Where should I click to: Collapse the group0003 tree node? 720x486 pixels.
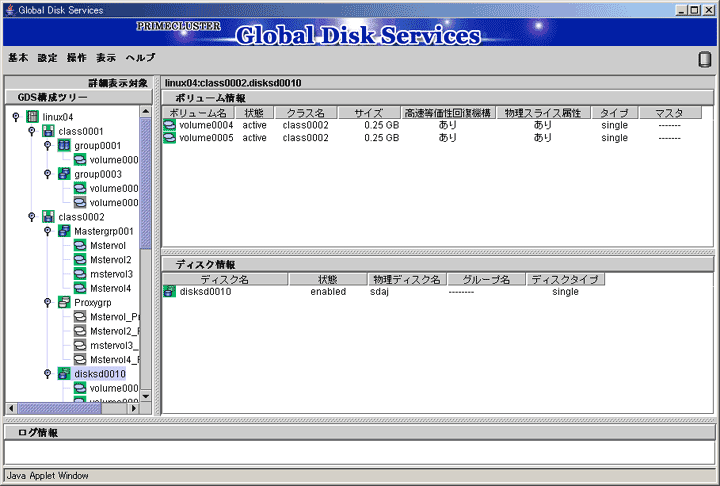(47, 174)
